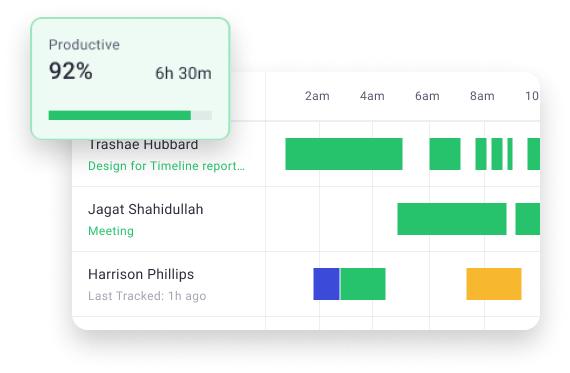This screenshot has width=570, height=373.
Task: Click Trashae's green block starting at 6am
Action: (445, 154)
